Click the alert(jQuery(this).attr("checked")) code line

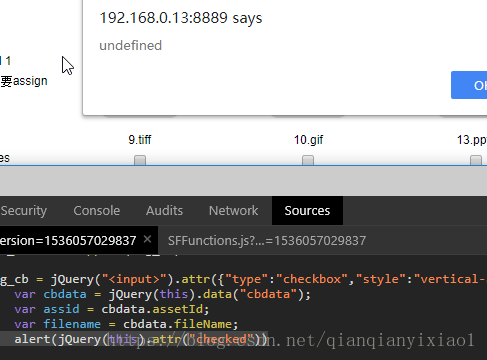pos(141,339)
